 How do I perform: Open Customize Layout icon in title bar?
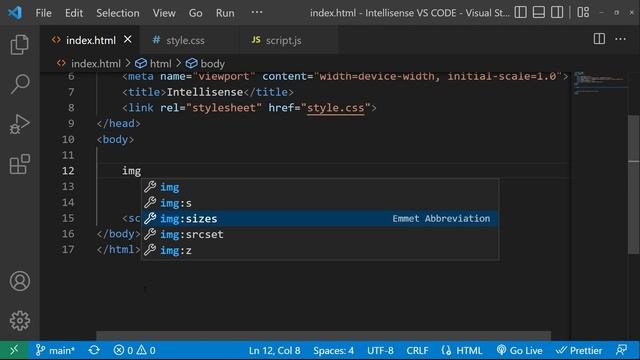click(x=583, y=13)
